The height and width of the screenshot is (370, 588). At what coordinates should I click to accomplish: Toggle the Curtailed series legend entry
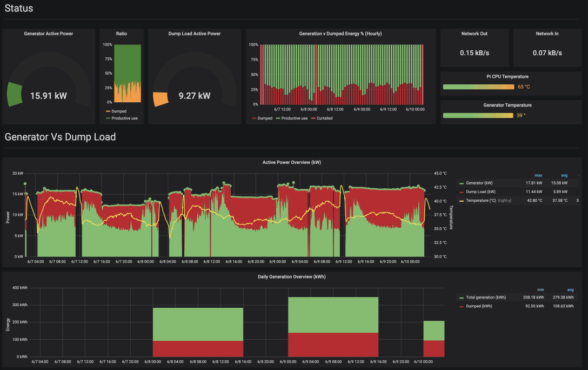tap(324, 118)
